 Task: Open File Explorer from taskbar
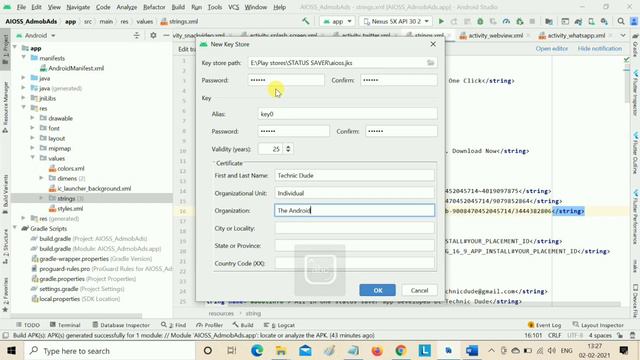(281, 351)
